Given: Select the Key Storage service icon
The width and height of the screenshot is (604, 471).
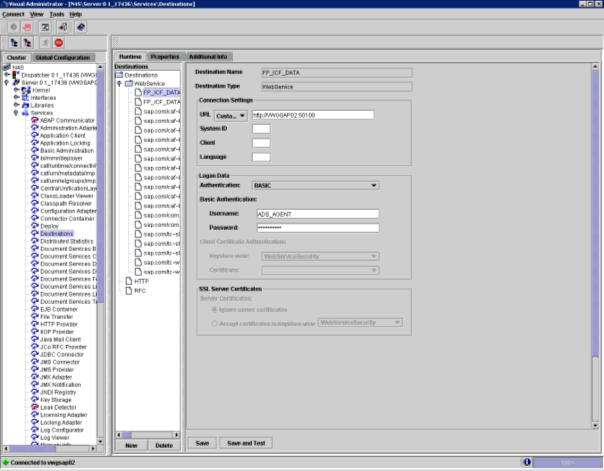Looking at the screenshot, I should pyautogui.click(x=35, y=400).
